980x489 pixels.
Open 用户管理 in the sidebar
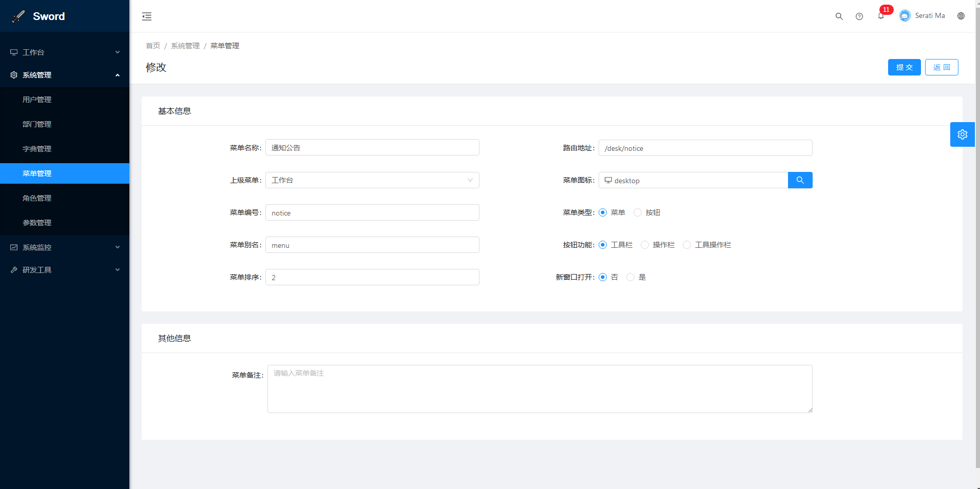[x=37, y=100]
